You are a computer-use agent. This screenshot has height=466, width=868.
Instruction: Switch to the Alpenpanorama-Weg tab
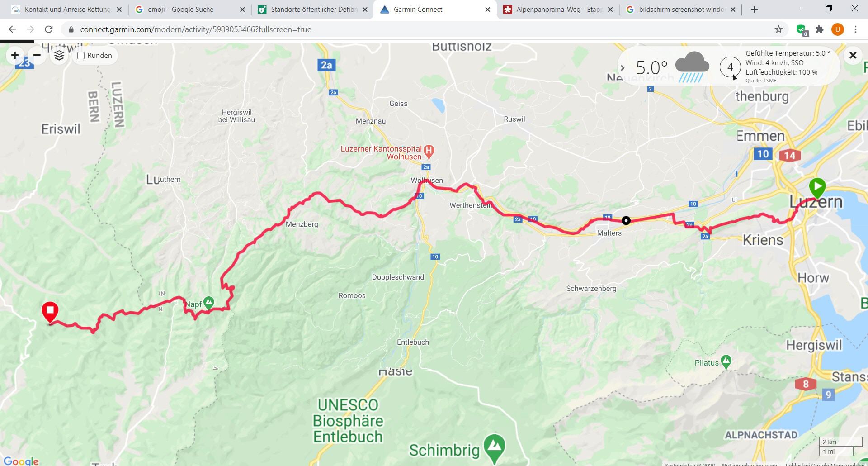click(x=558, y=10)
